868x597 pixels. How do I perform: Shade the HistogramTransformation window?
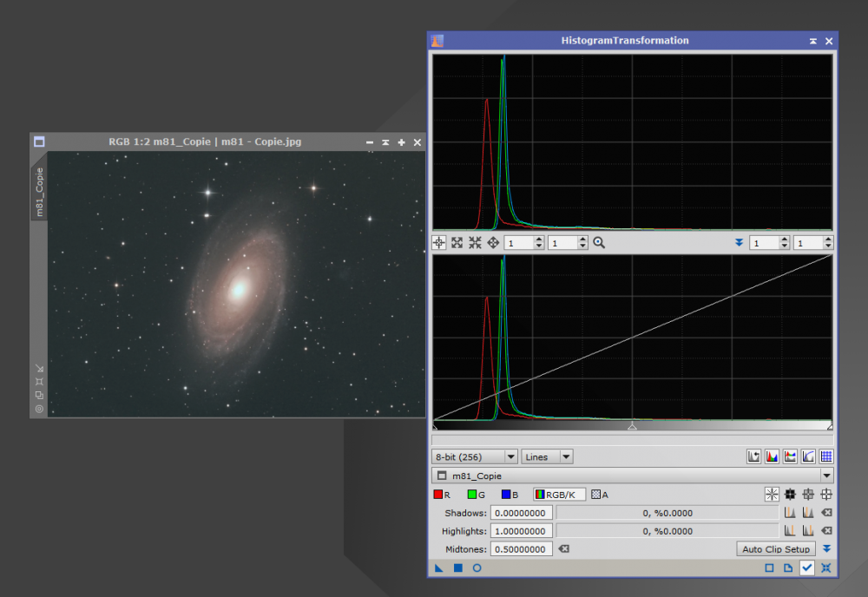tap(812, 41)
